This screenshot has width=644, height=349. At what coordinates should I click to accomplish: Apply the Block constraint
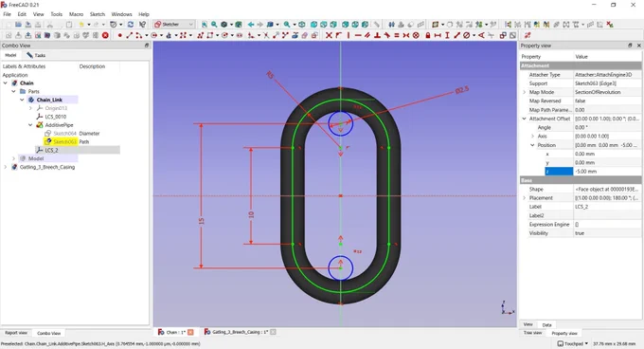pos(416,35)
